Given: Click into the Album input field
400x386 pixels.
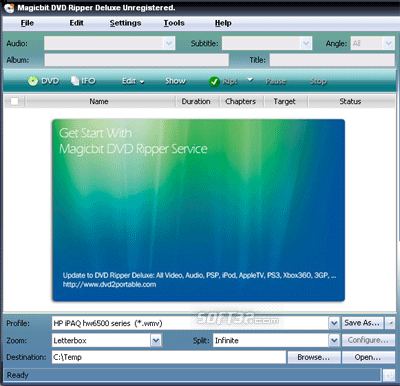Looking at the screenshot, I should point(137,60).
